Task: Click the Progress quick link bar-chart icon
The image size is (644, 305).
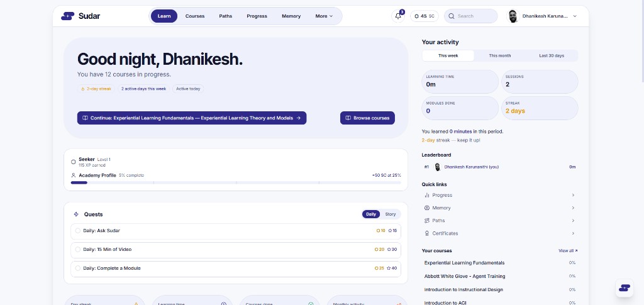Action: (427, 196)
